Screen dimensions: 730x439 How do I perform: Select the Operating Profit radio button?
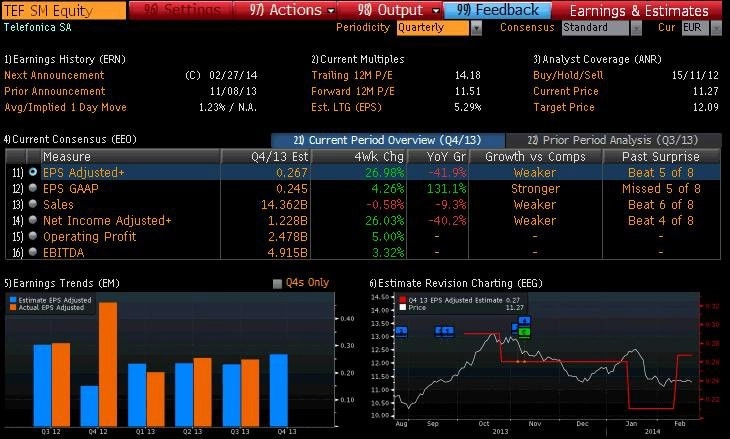(x=33, y=236)
